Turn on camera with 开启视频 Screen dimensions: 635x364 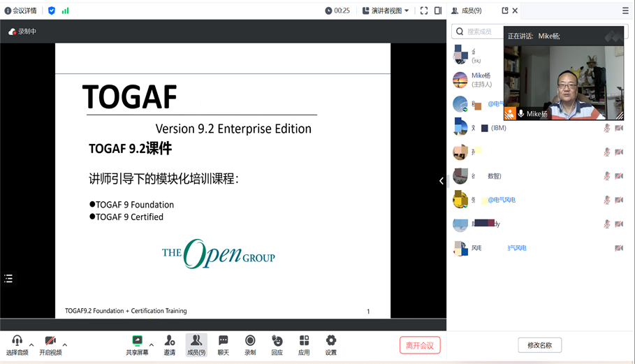pyautogui.click(x=50, y=345)
